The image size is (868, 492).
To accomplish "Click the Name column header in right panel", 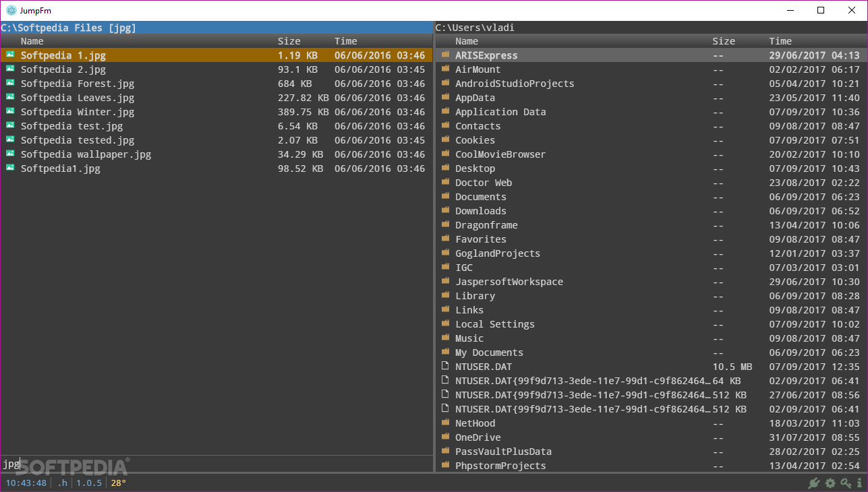I will (467, 41).
